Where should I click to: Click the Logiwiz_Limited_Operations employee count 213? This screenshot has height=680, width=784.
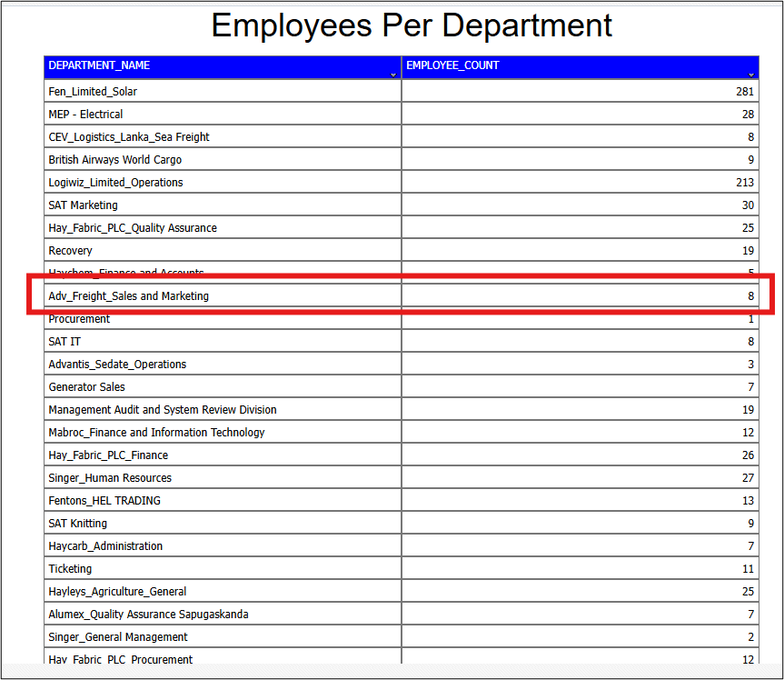[745, 183]
